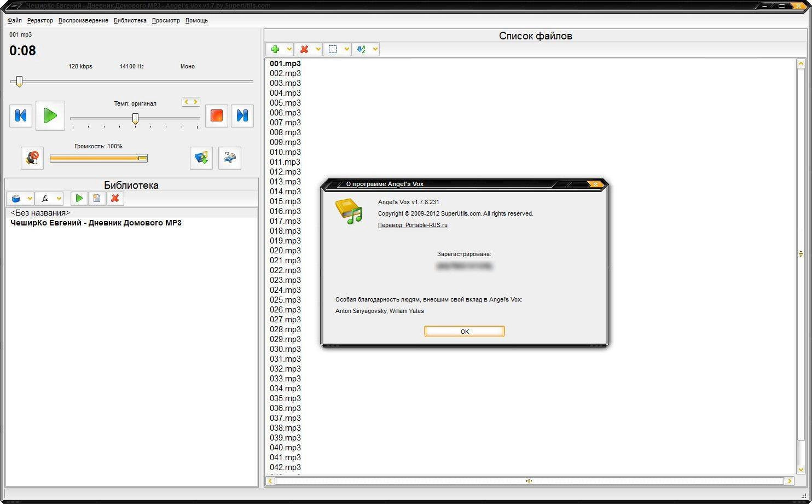Viewport: 812px width, 504px height.
Task: Play selected book from library toolbar
Action: [x=79, y=199]
